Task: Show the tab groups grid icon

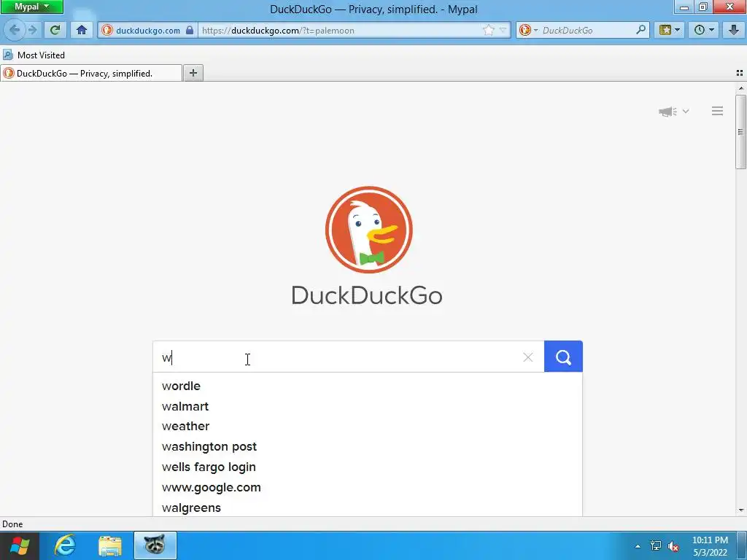Action: point(740,73)
